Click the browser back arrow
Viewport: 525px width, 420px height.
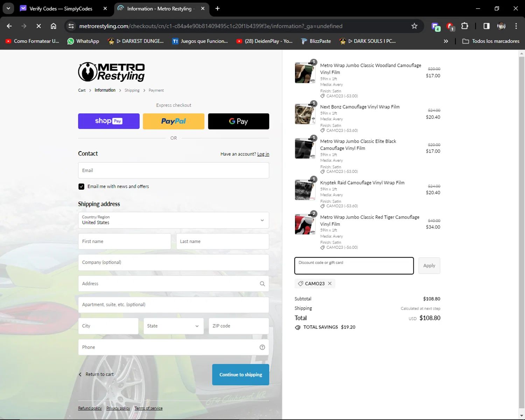coord(9,26)
